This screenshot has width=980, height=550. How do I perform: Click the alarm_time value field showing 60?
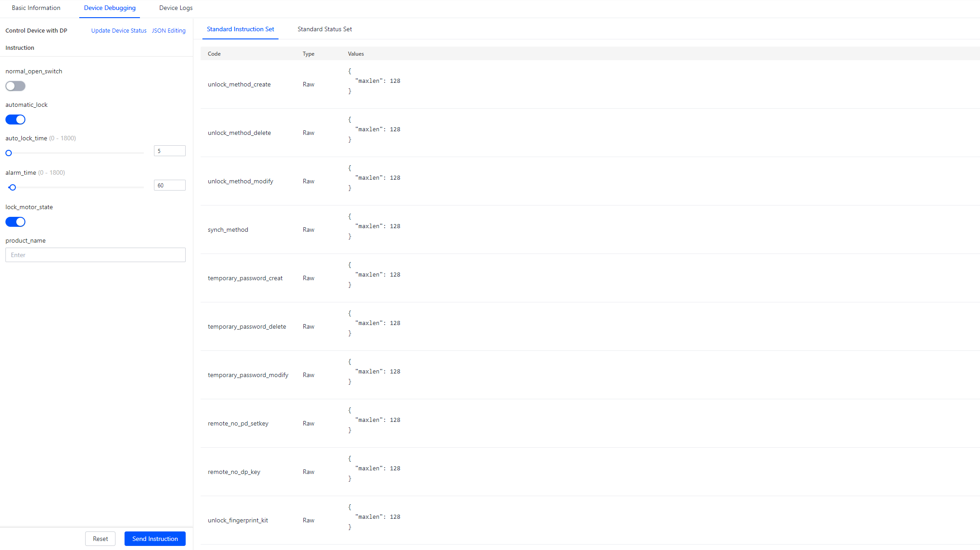[169, 185]
